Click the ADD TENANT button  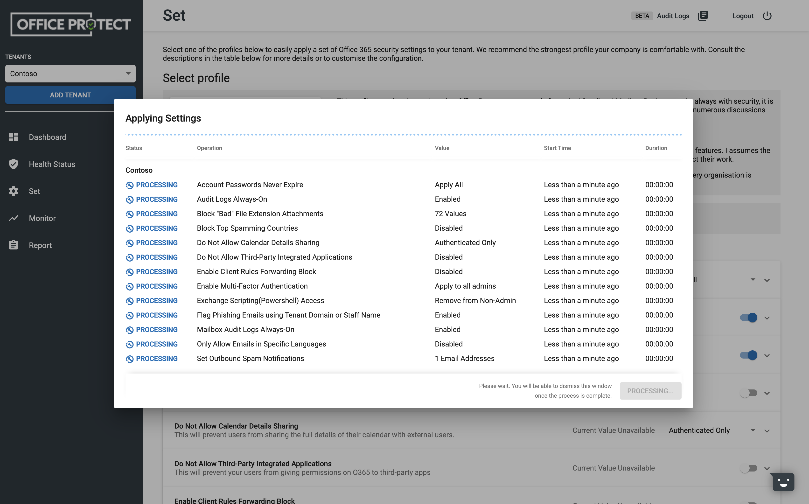70,95
